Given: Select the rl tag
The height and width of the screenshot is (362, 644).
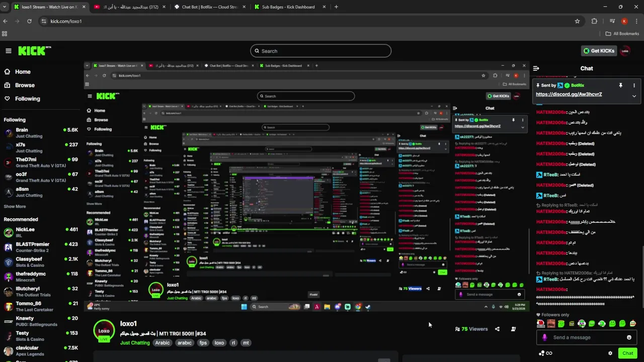Looking at the screenshot, I should click(x=233, y=343).
